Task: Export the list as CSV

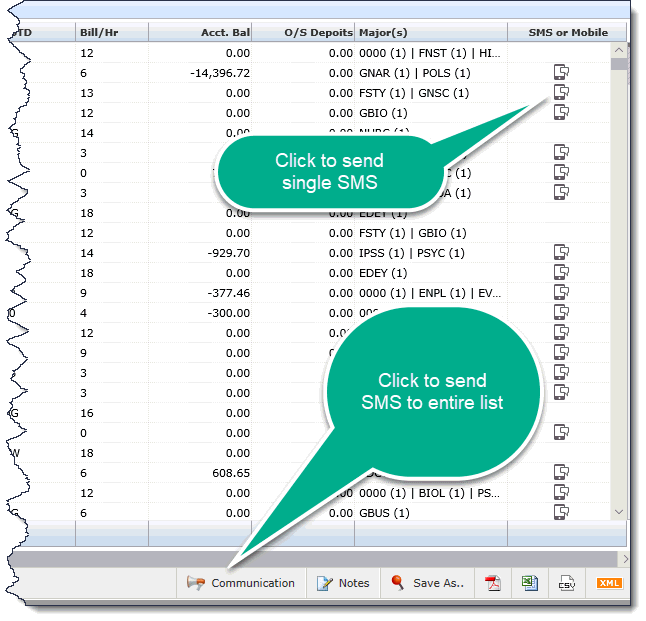Action: 566,583
